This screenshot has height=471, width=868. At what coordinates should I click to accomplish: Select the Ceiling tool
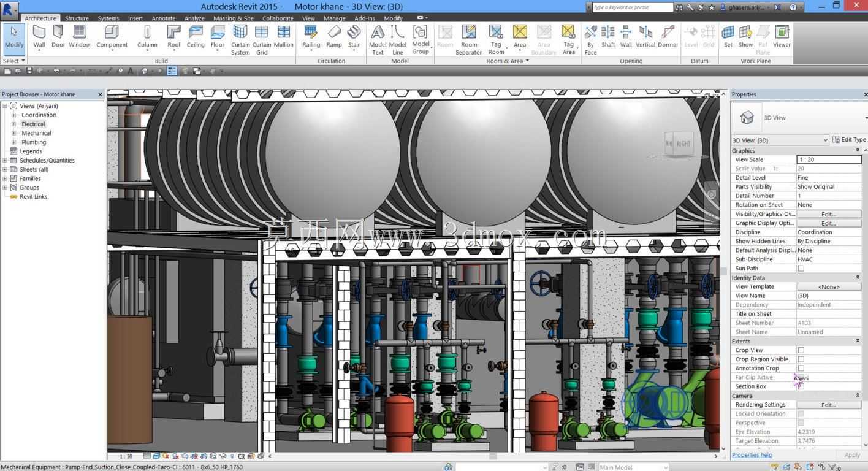pyautogui.click(x=196, y=37)
